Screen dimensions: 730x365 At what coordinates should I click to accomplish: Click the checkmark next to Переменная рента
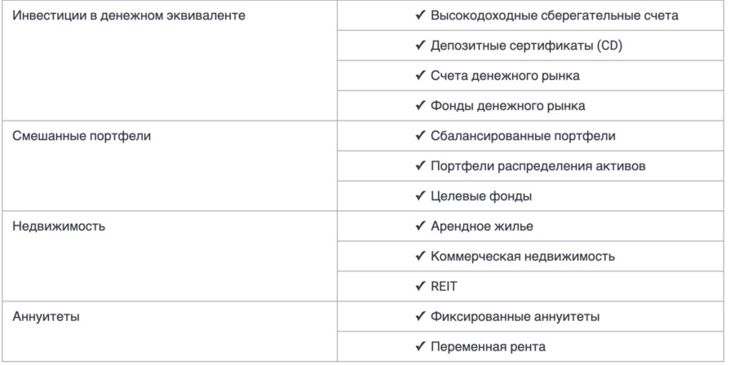point(420,346)
